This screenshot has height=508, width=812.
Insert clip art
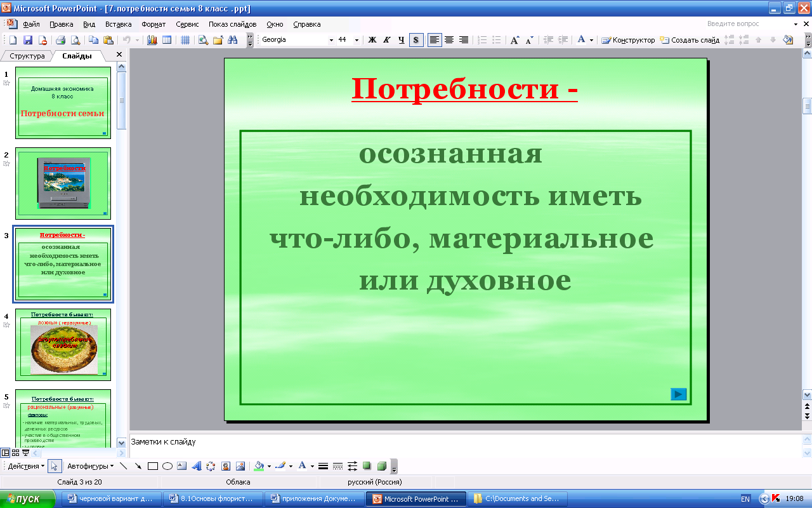click(x=226, y=466)
